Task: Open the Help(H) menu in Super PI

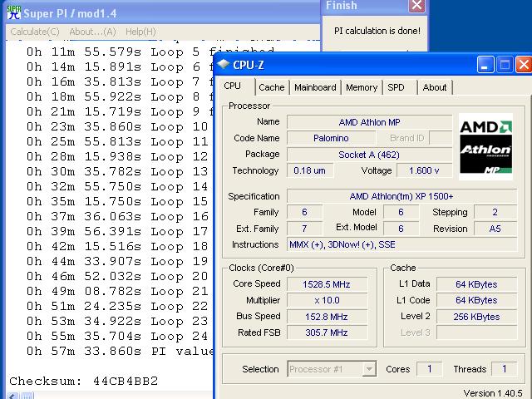Action: pyautogui.click(x=140, y=32)
